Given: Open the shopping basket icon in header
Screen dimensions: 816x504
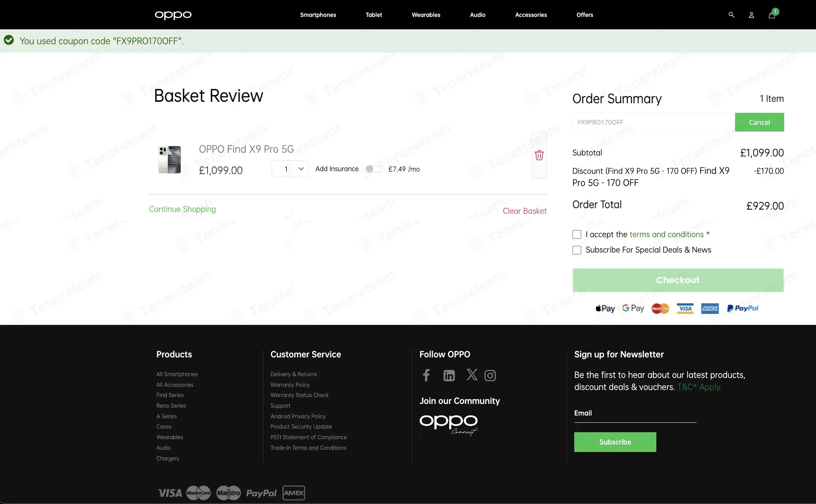Looking at the screenshot, I should (x=772, y=15).
